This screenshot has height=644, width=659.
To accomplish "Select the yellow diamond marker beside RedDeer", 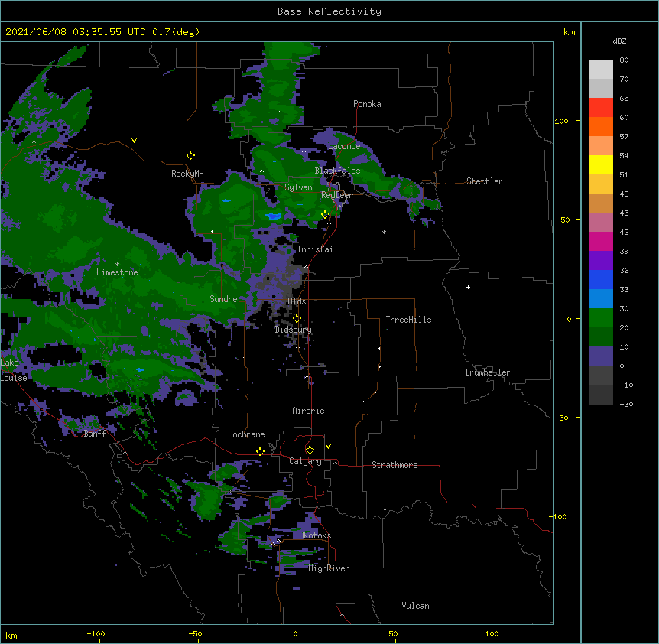I will (x=326, y=215).
